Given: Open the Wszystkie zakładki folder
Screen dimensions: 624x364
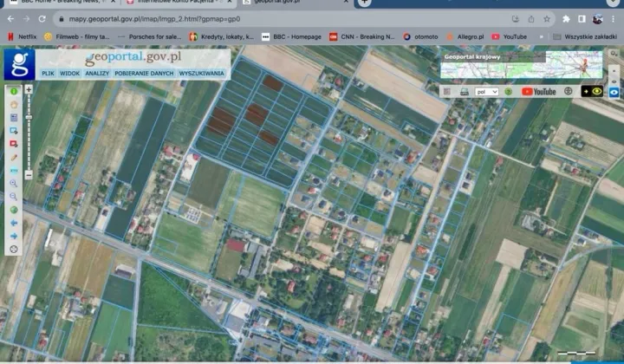Looking at the screenshot, I should (585, 36).
